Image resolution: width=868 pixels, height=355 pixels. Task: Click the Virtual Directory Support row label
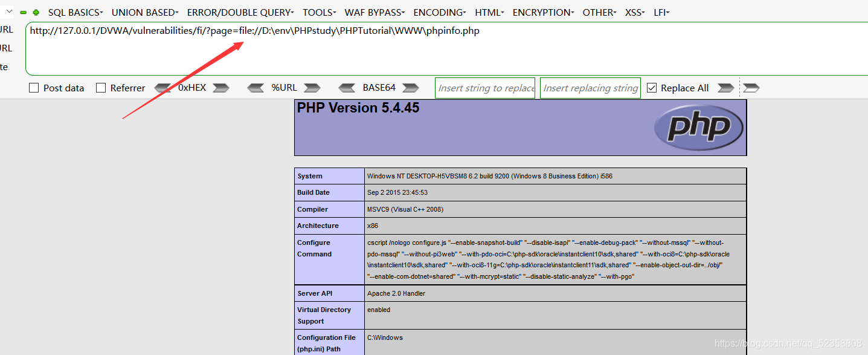[324, 315]
